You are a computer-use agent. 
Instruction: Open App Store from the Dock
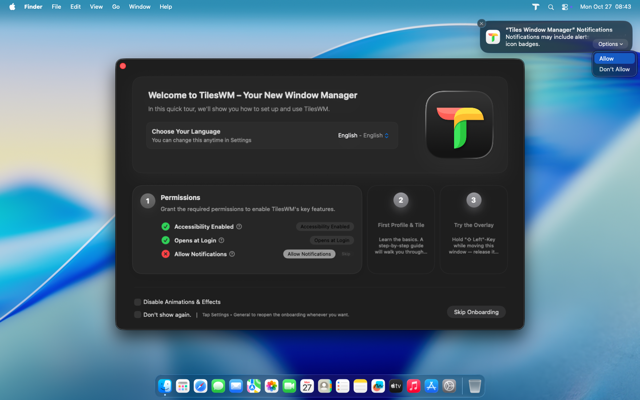pos(431,386)
